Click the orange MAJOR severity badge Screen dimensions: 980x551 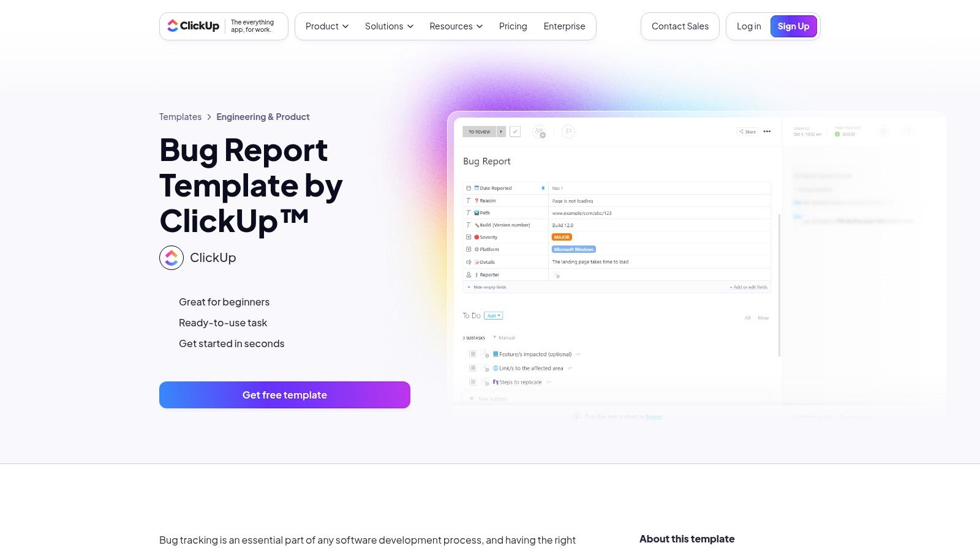[562, 237]
